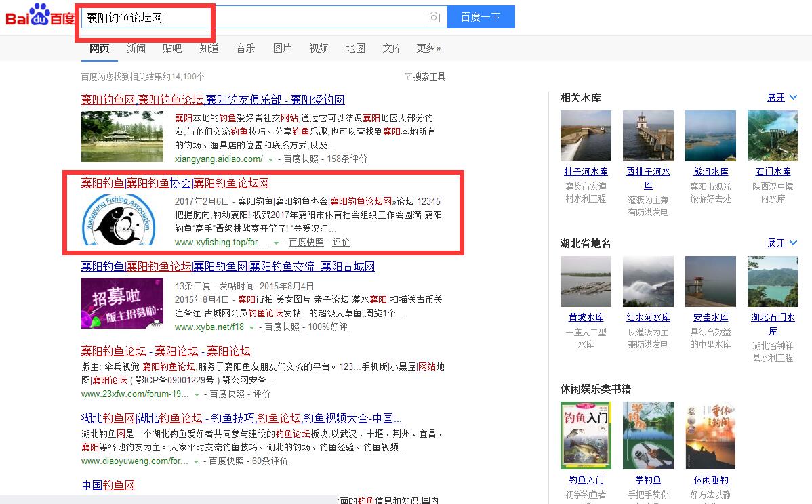This screenshot has height=504, width=812.
Task: Click the 百度一下 search button
Action: [481, 17]
